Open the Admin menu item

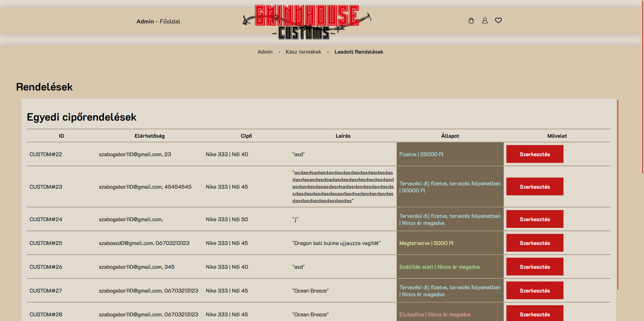(265, 52)
